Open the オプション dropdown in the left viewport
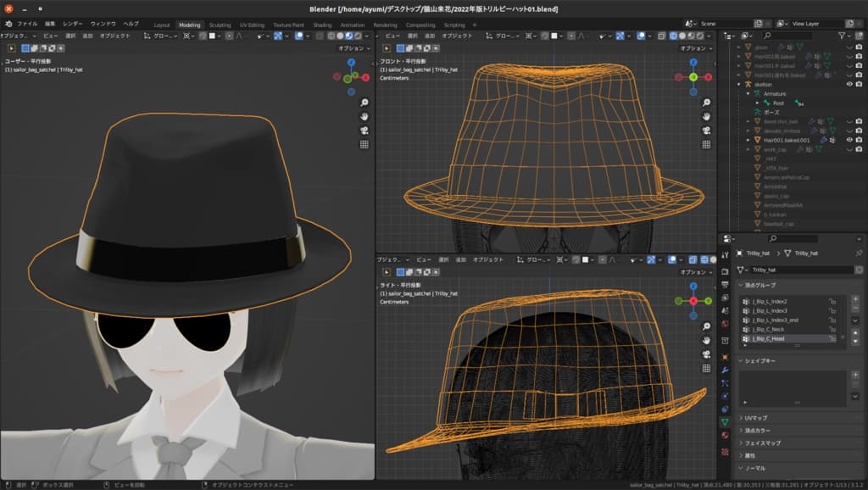Screen dimensions: 868x490 [353, 48]
